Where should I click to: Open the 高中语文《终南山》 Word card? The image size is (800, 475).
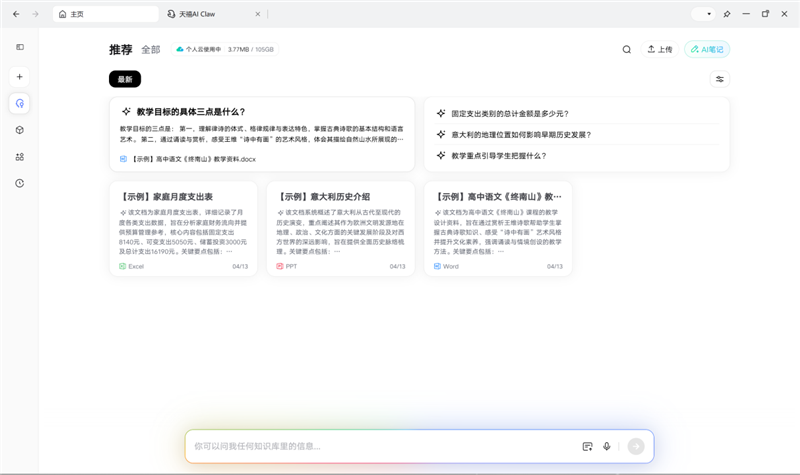(x=498, y=229)
